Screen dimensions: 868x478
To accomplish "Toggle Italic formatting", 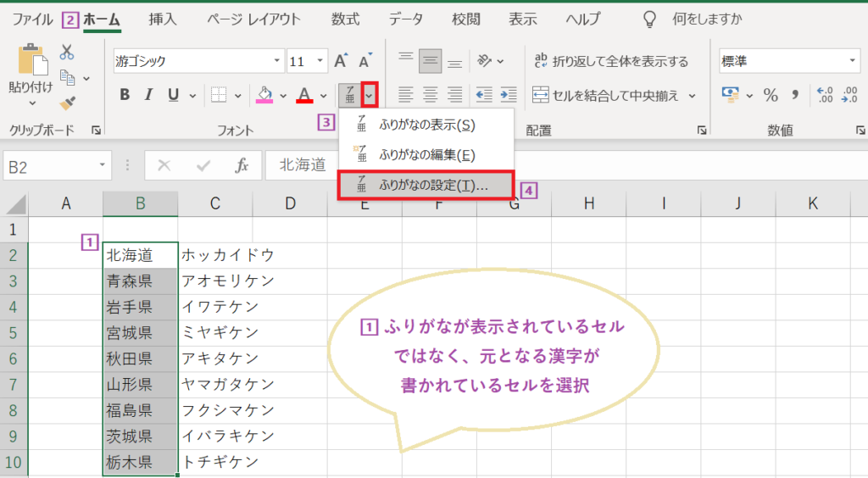I will (148, 95).
